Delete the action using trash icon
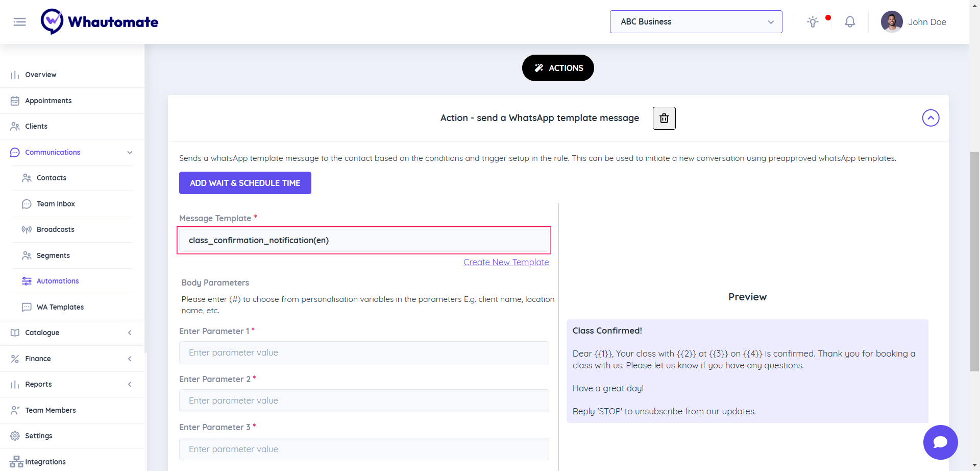 tap(664, 119)
